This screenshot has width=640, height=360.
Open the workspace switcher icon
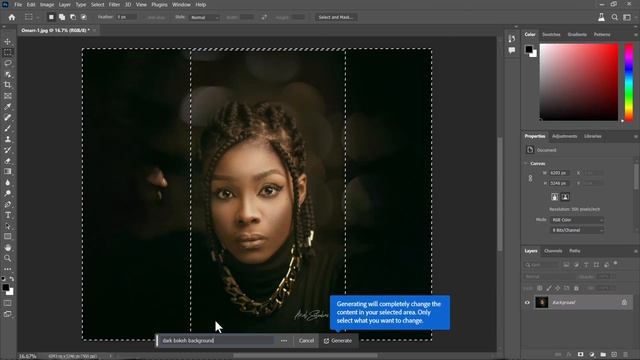coord(627,17)
